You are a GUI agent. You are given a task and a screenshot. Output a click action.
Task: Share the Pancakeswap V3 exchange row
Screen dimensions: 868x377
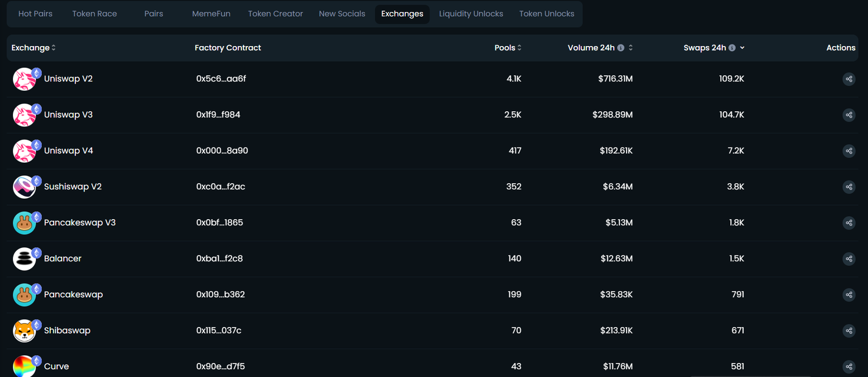pos(849,223)
